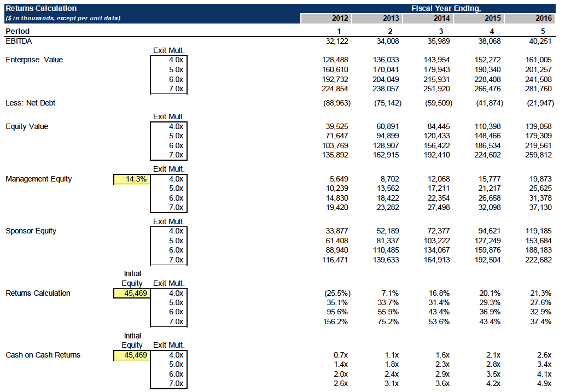Click the 'Returns Calculation' title in the blue header
This screenshot has width=565, height=392.
tap(41, 8)
